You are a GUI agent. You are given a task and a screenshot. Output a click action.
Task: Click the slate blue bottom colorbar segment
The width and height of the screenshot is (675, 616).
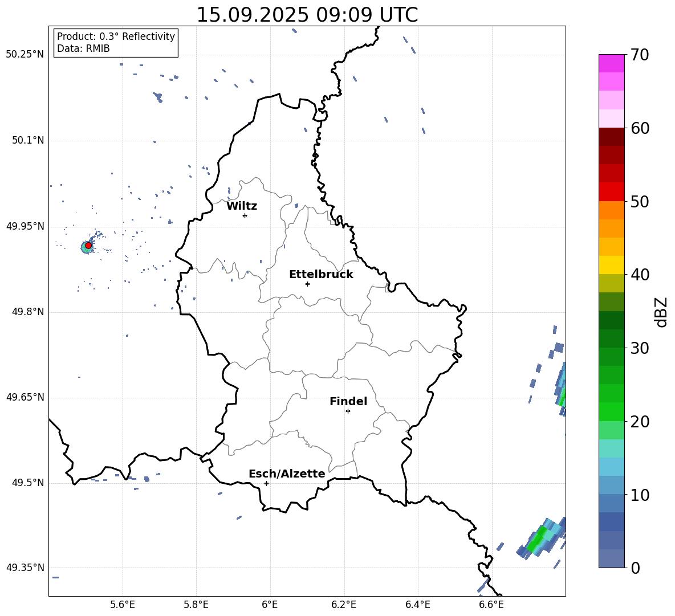(x=611, y=558)
